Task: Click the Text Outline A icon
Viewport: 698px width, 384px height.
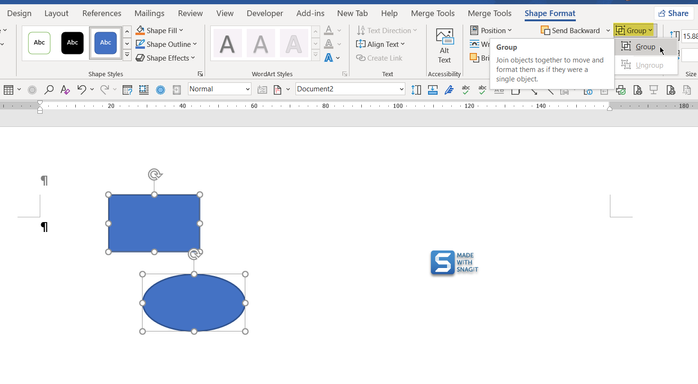Action: tap(329, 44)
